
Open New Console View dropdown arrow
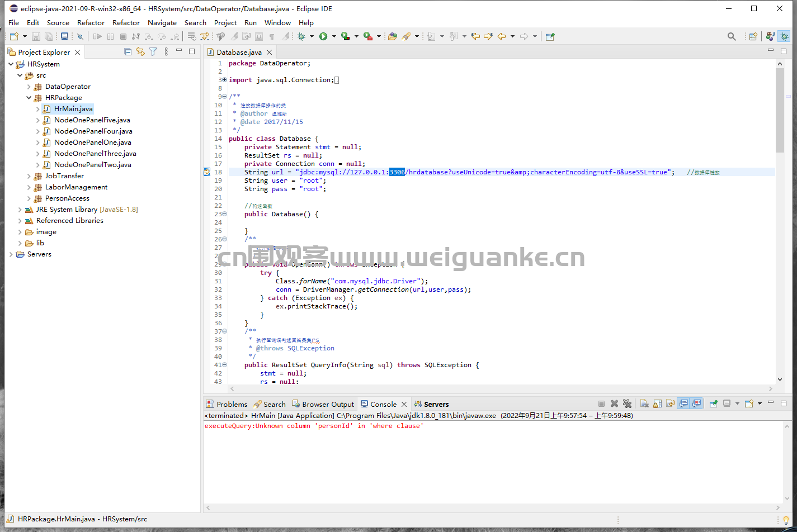(760, 403)
